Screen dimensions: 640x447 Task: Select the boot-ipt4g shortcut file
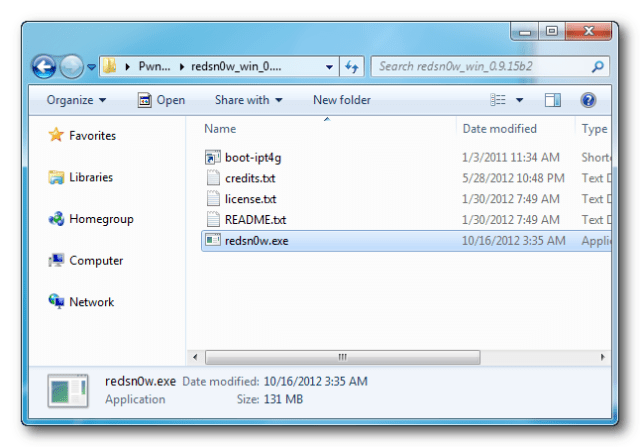coord(253,158)
